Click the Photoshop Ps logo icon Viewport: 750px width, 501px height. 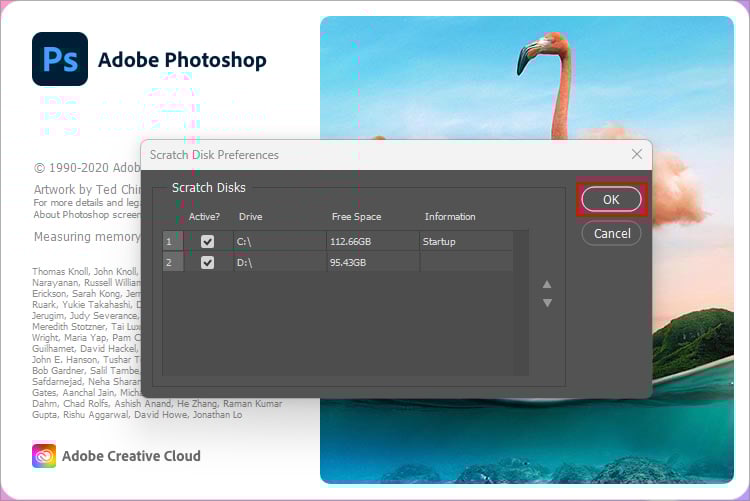coord(60,59)
